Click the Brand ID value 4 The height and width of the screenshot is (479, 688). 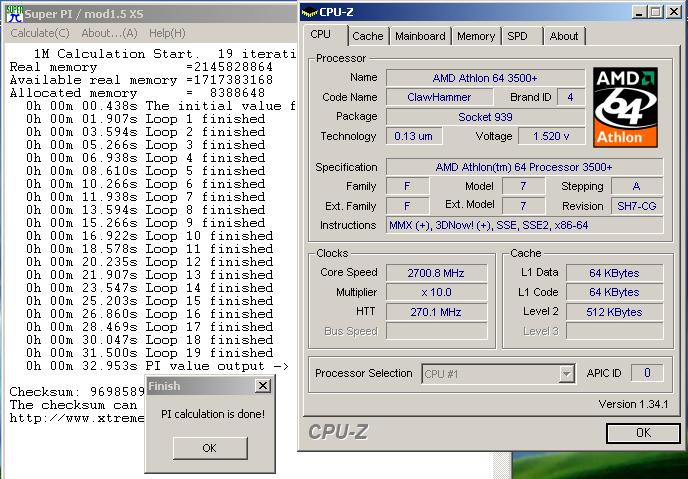[570, 97]
